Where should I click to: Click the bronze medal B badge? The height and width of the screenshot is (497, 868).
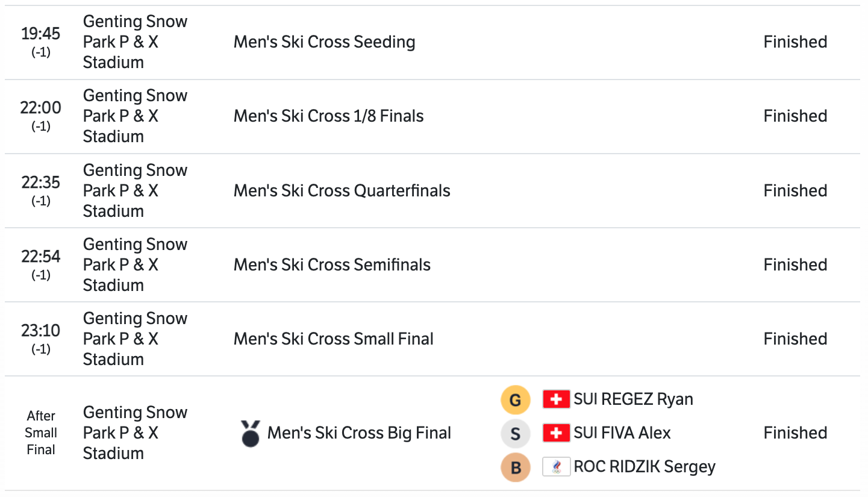515,467
